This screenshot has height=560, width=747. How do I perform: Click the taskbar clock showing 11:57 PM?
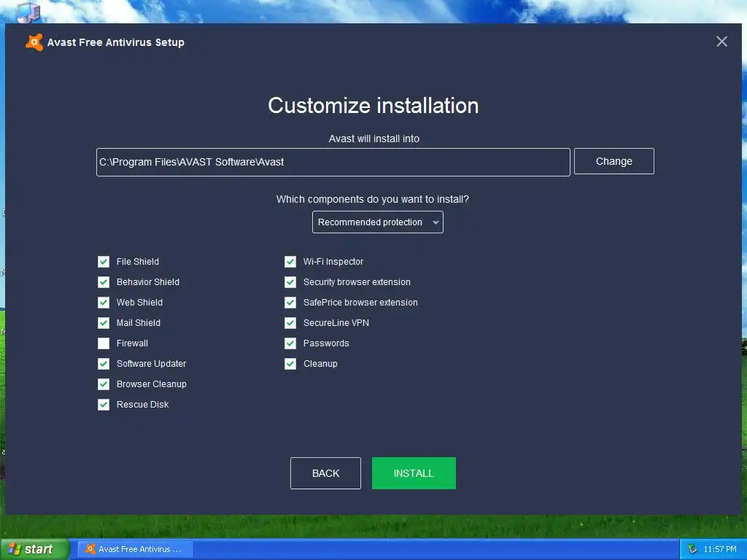[x=720, y=549]
